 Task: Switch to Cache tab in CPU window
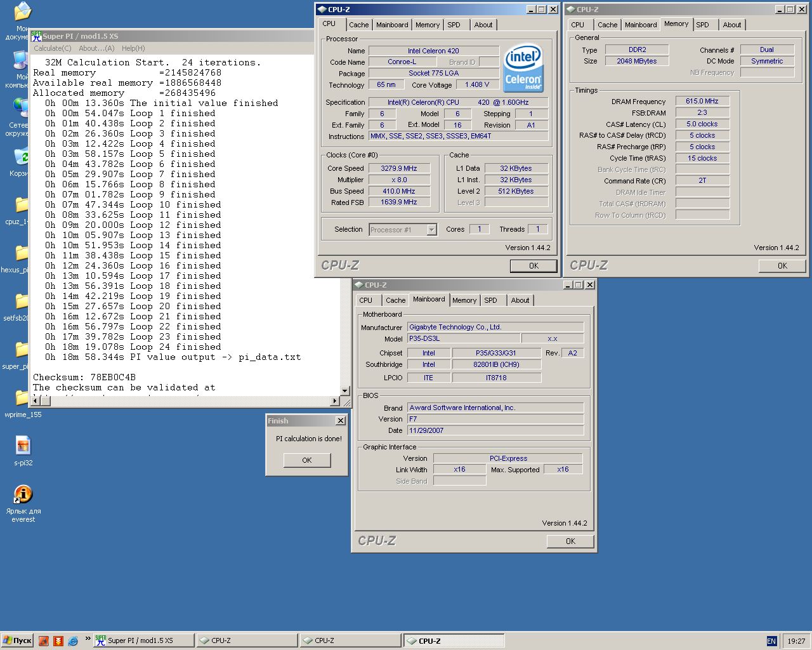pyautogui.click(x=358, y=25)
